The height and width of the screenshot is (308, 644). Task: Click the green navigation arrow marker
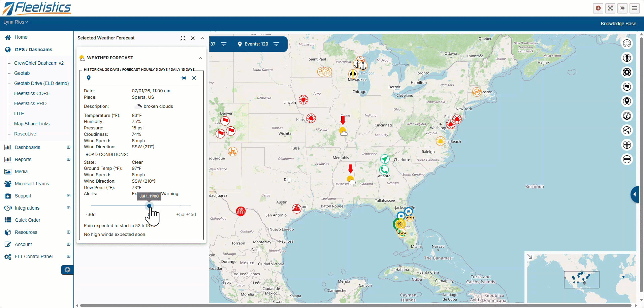pyautogui.click(x=385, y=159)
